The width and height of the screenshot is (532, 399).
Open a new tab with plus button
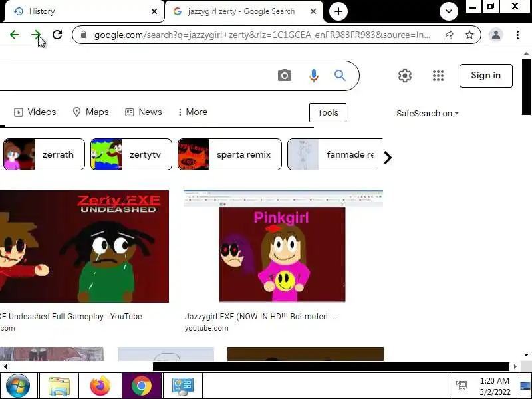pos(338,11)
